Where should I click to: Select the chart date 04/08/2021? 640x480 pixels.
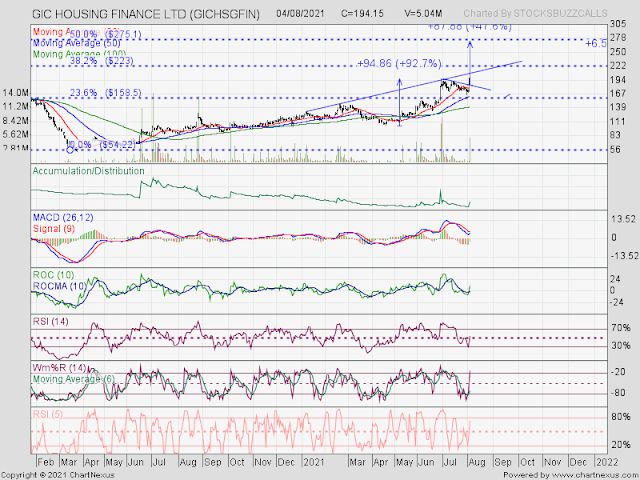tap(300, 13)
